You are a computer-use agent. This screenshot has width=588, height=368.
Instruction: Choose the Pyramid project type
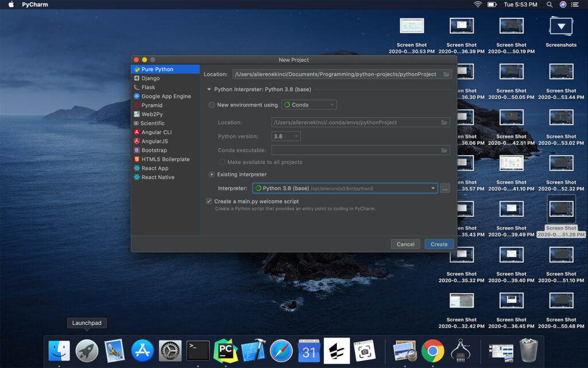(x=165, y=105)
